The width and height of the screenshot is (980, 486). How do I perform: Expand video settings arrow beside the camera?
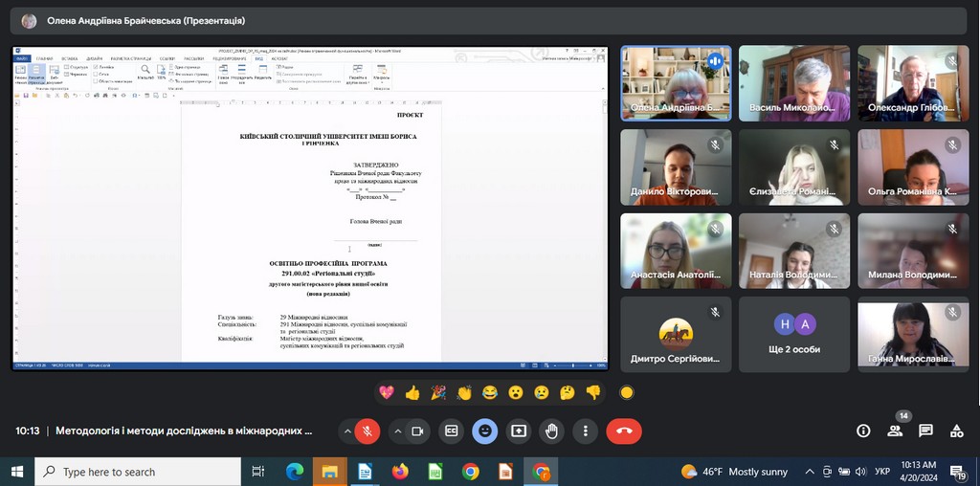(x=398, y=431)
